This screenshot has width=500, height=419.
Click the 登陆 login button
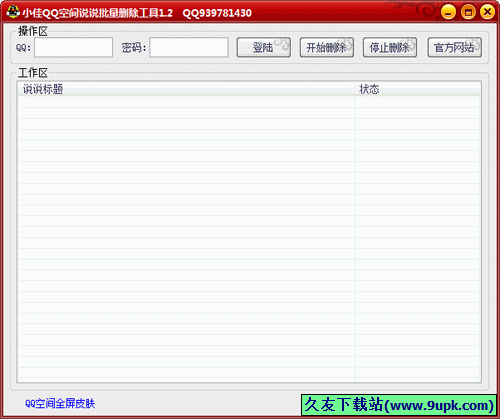(x=264, y=47)
